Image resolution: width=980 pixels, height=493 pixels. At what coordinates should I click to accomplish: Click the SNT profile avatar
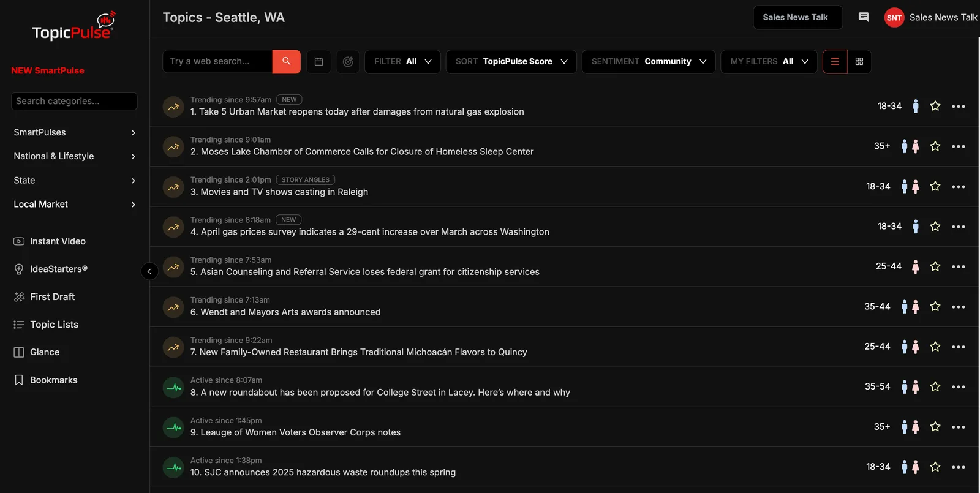click(x=894, y=17)
